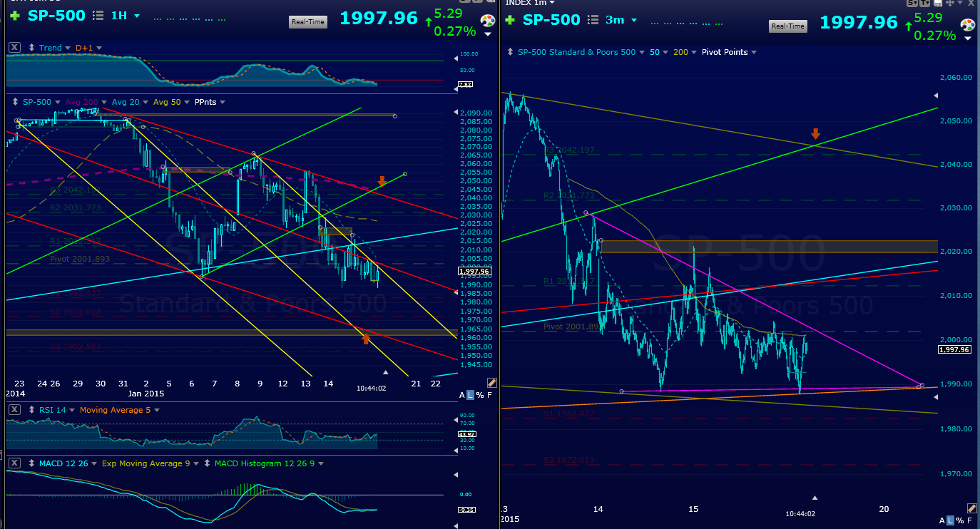
Task: Expand the arrow below the 1H chart palette
Action: click(488, 34)
